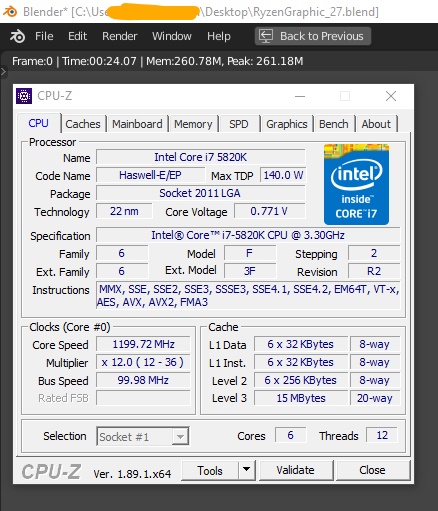Click the Package value Socket 2011 LGA
Screen dimensions: 438x511
tap(201, 193)
